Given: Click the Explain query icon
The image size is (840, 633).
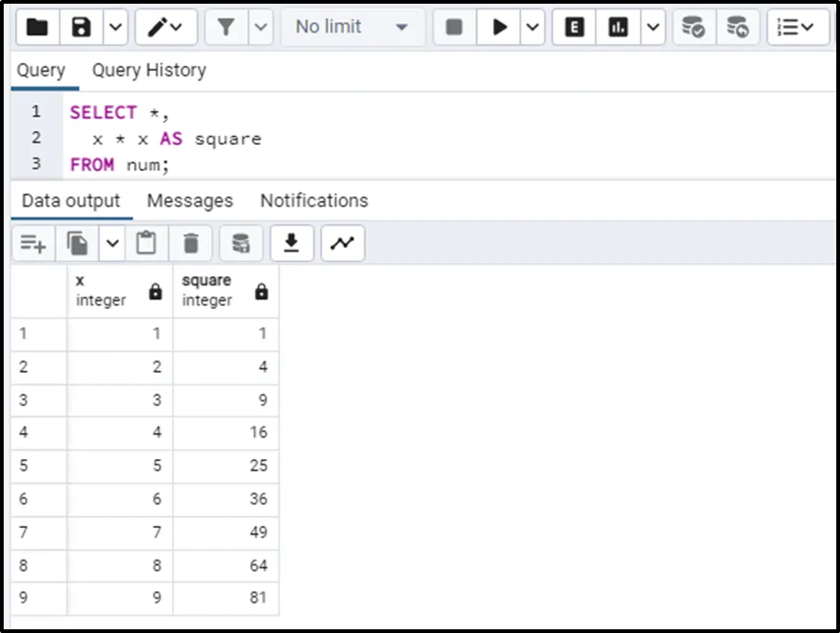Looking at the screenshot, I should point(574,28).
